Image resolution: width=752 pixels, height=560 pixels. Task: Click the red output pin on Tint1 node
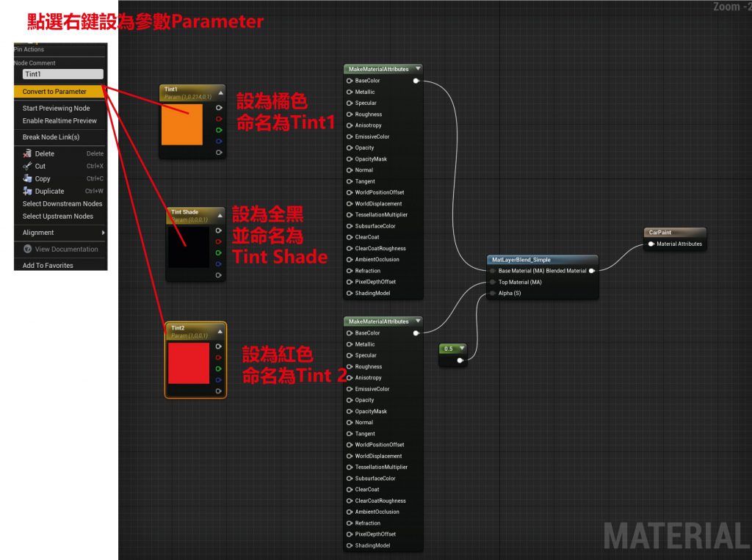coord(218,119)
